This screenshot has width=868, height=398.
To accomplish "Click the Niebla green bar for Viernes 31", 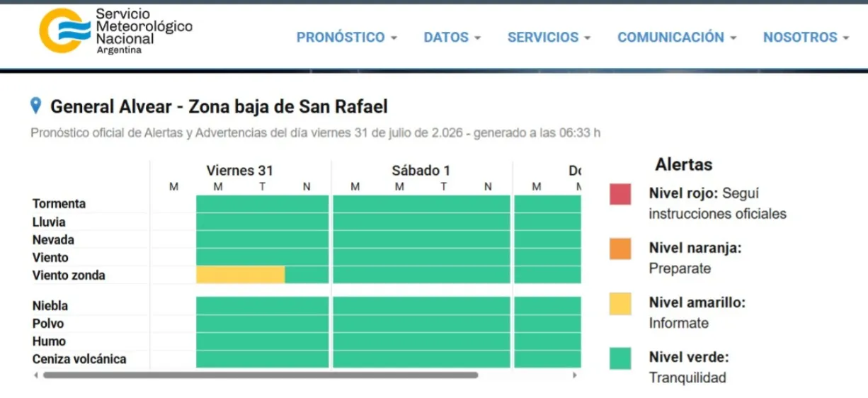I will point(263,306).
